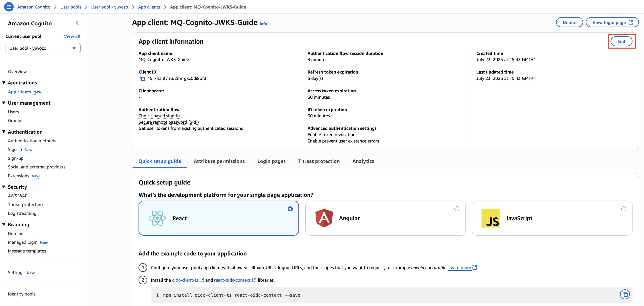Open Message templates sidebar item
Screen dimensions: 644x306
coord(27,251)
